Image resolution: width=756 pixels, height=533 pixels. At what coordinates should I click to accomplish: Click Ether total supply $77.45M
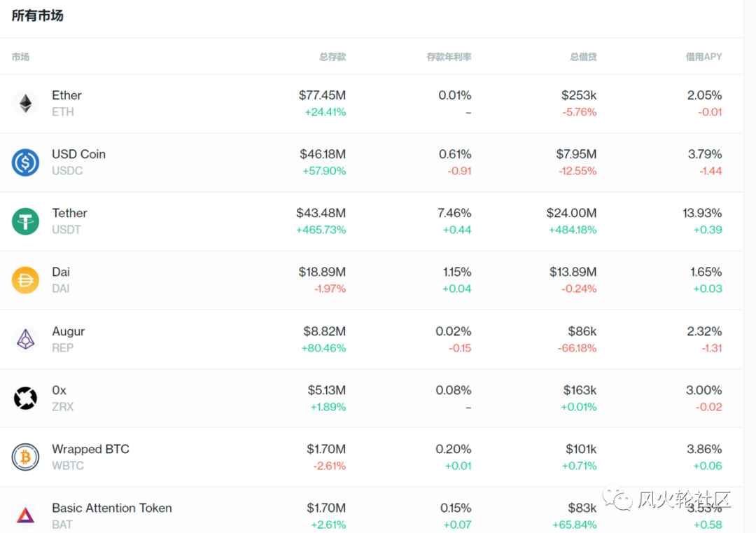[x=322, y=95]
